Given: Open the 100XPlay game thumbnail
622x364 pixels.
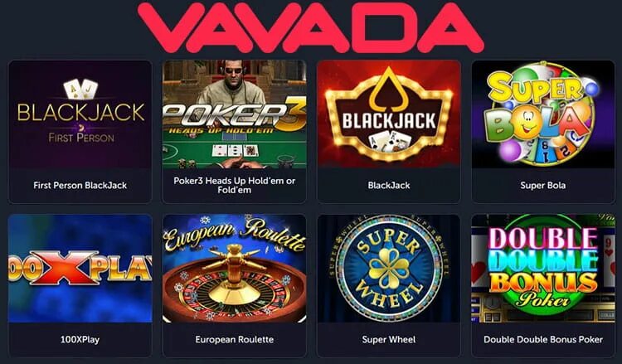Looking at the screenshot, I should pyautogui.click(x=80, y=269).
